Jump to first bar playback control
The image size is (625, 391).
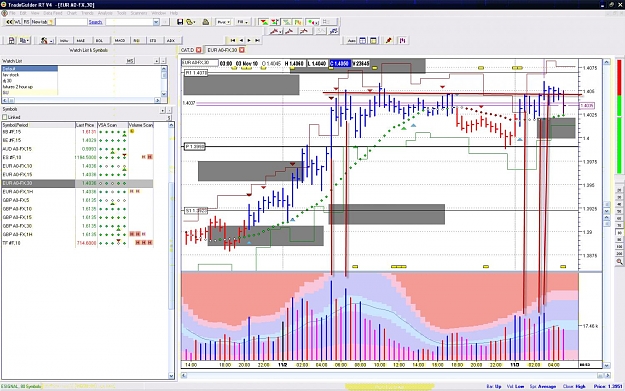click(233, 40)
